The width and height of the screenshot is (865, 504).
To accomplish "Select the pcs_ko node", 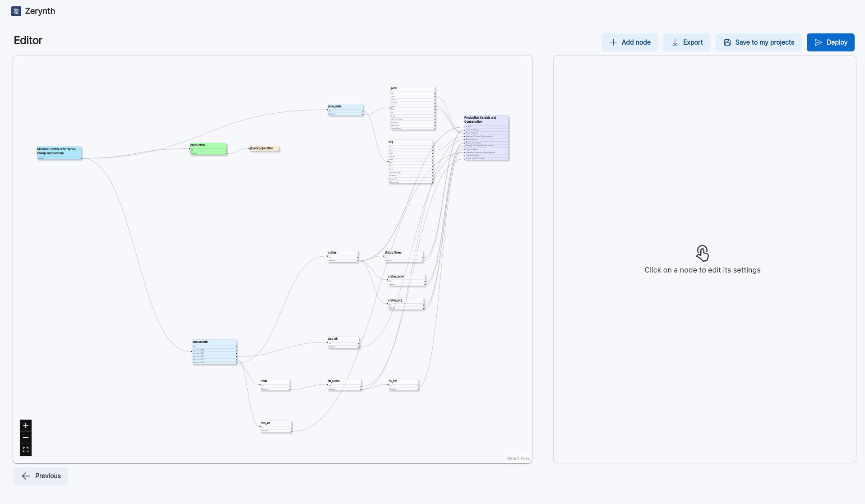I will click(276, 427).
